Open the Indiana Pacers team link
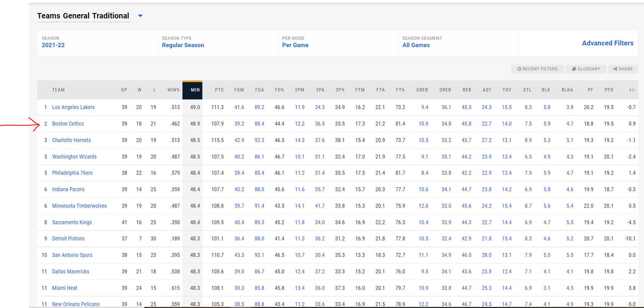 click(68, 190)
